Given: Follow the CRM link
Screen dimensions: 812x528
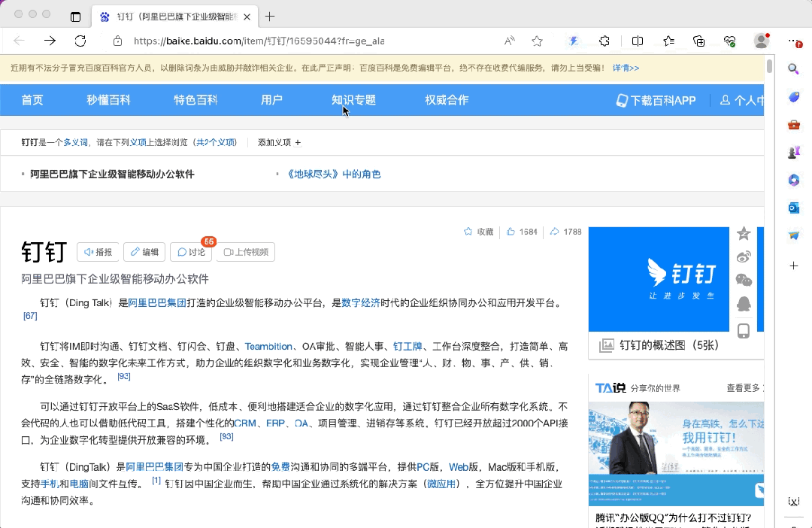Looking at the screenshot, I should tap(245, 423).
